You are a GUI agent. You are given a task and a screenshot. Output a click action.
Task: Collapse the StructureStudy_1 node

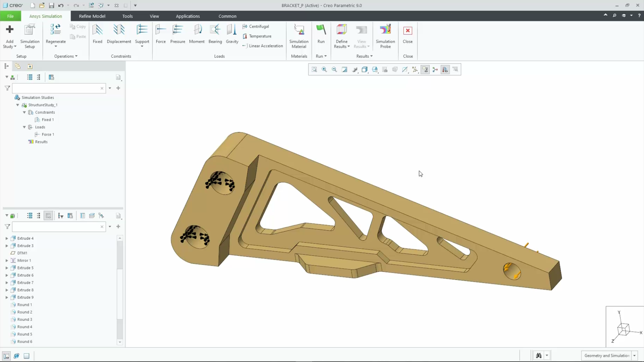(x=18, y=105)
